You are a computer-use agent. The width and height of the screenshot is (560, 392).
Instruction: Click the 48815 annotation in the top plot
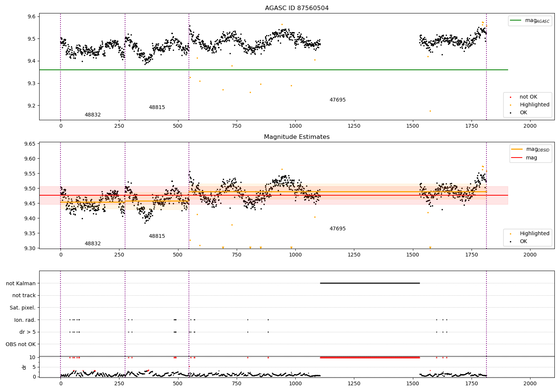(157, 108)
